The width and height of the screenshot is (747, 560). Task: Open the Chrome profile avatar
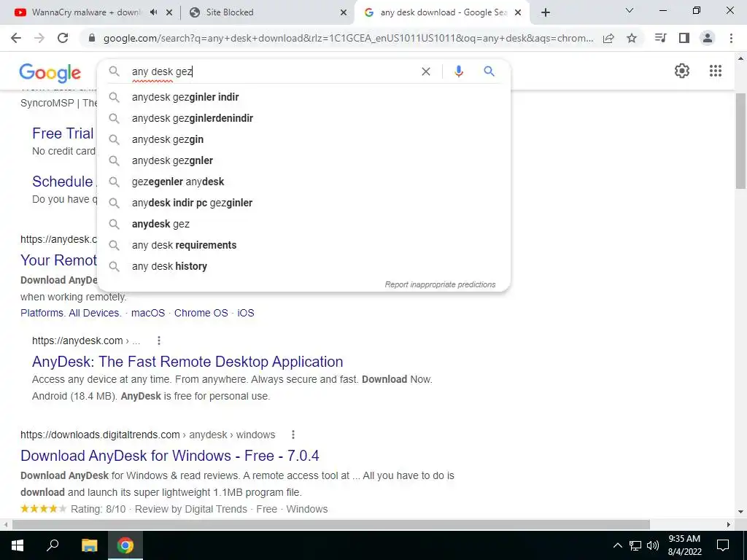(708, 38)
